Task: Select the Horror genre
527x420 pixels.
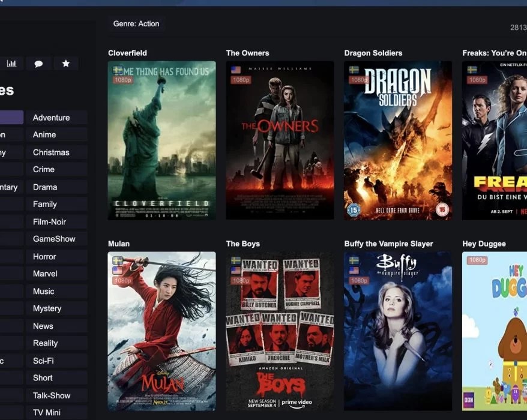Action: 56,256
